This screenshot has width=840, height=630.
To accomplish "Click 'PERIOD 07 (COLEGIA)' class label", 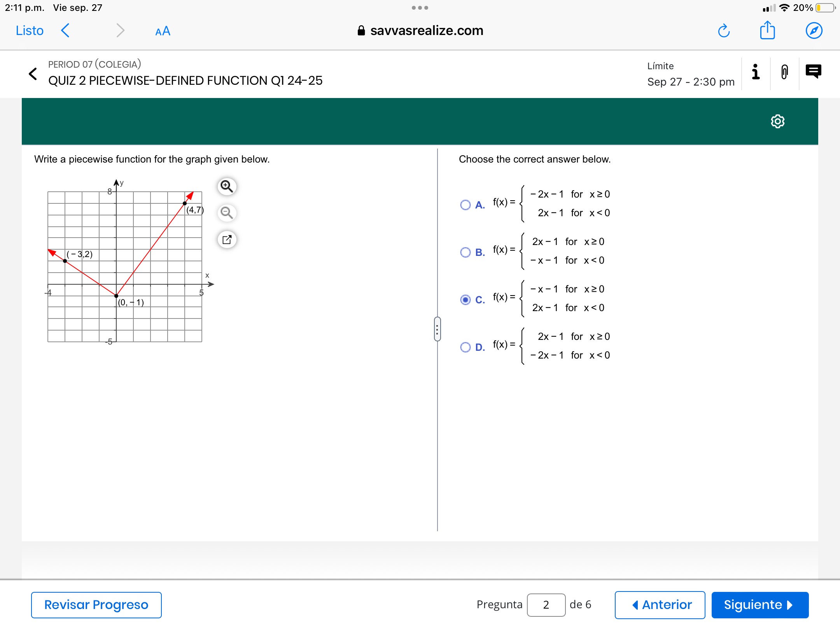I will (x=94, y=64).
